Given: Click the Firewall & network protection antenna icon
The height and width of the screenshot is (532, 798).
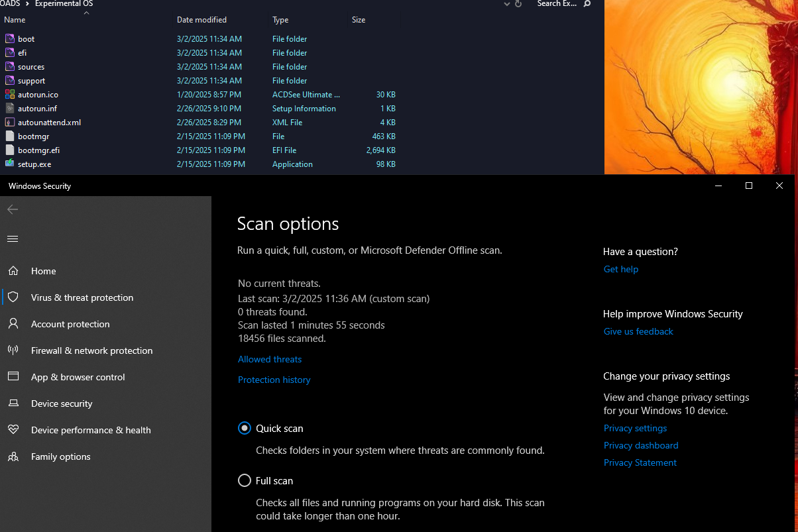Looking at the screenshot, I should pyautogui.click(x=13, y=350).
